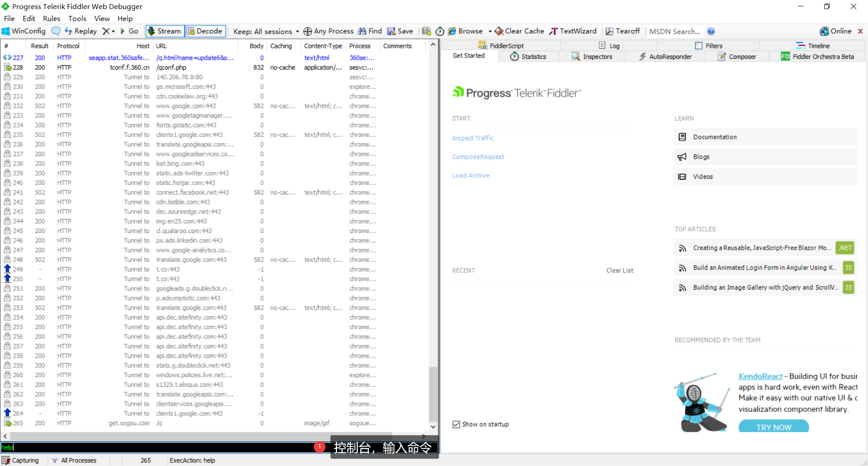Launch Browse with Internet Explorer icon

pos(466,31)
